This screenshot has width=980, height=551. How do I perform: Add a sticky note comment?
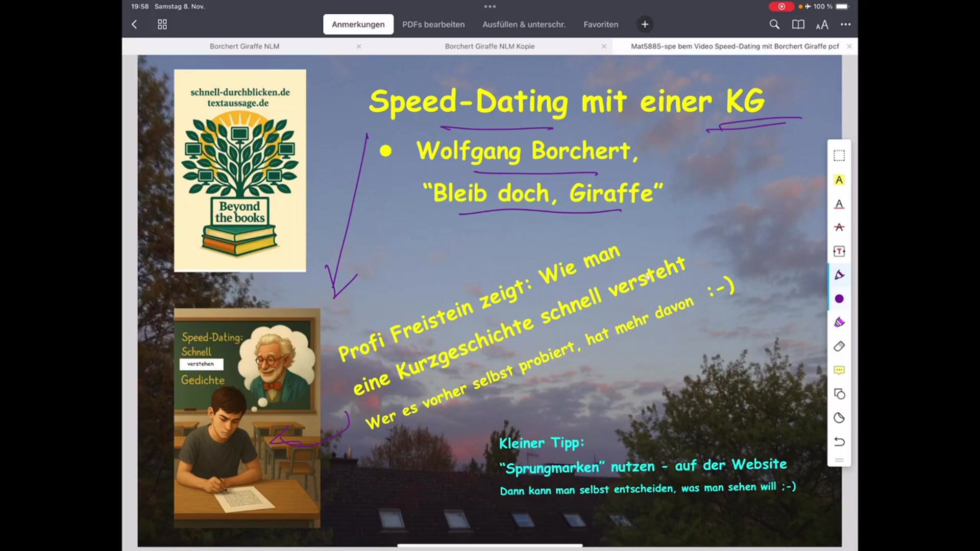point(839,370)
